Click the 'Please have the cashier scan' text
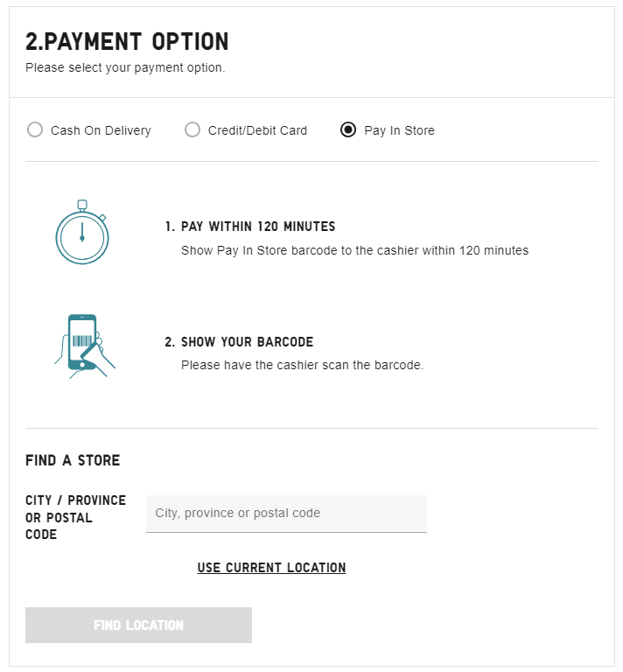This screenshot has width=623, height=672. point(302,365)
